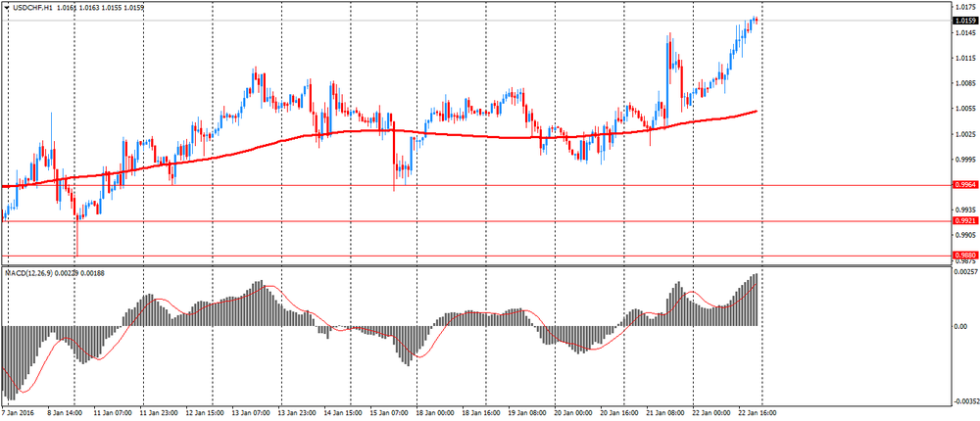Click the 7 Jan 2016 date label
Image resolution: width=980 pixels, height=421 pixels.
pos(22,413)
